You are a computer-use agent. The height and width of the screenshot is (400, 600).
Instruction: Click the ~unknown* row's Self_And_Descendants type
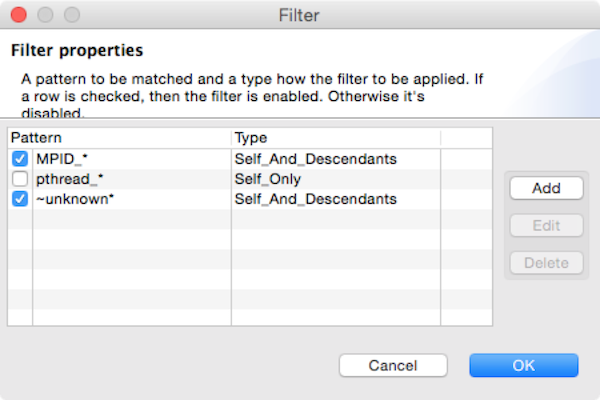pyautogui.click(x=315, y=199)
